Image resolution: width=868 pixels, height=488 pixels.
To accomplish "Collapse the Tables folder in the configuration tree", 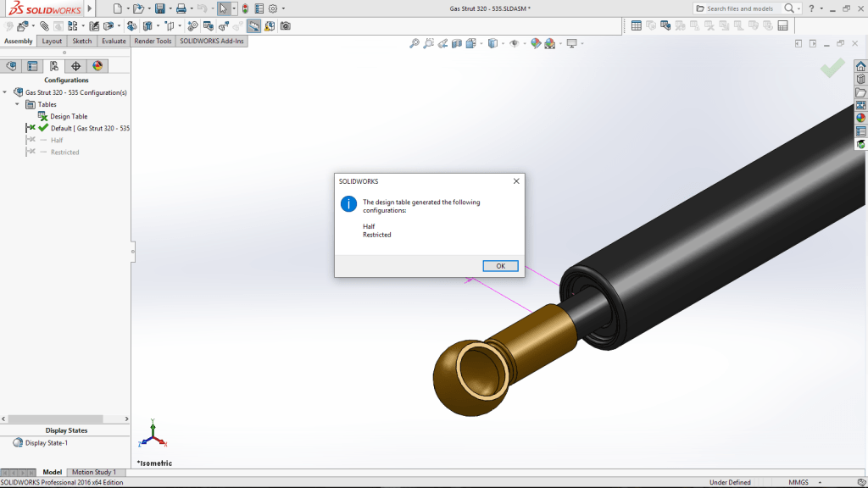I will tap(17, 104).
